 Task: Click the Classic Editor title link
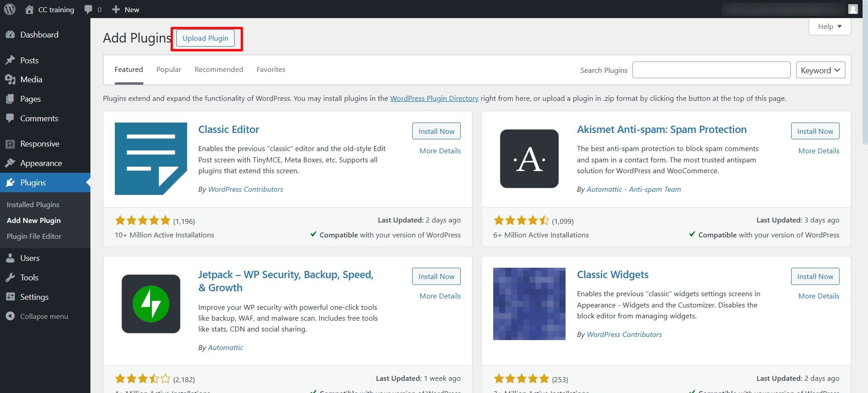click(229, 129)
